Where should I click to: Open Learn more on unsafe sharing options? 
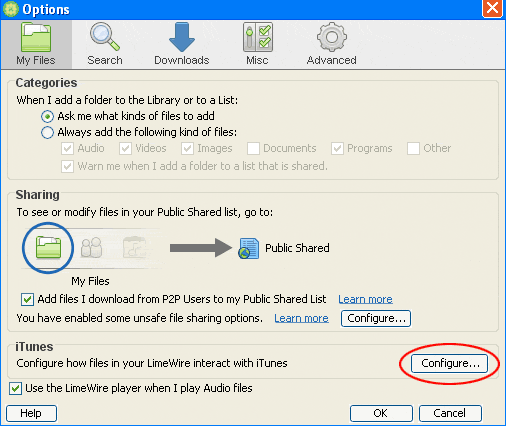click(x=301, y=318)
